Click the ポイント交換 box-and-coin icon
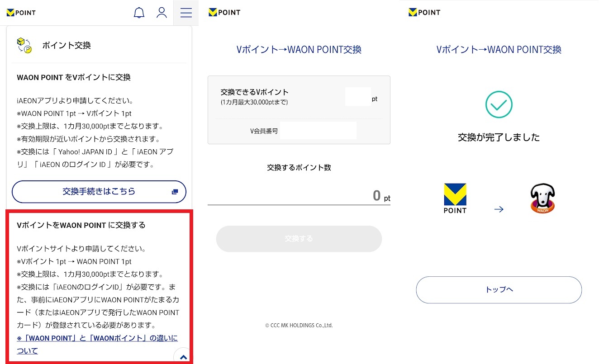 tap(24, 45)
